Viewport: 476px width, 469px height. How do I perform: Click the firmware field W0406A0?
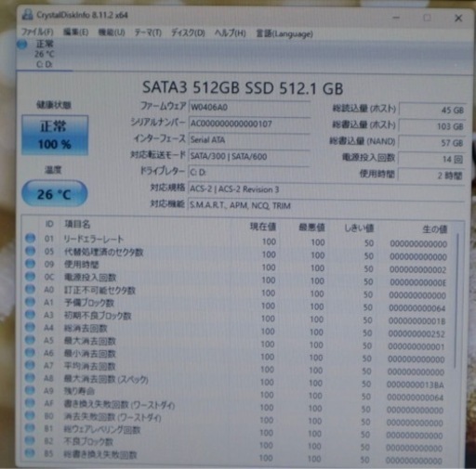(249, 107)
